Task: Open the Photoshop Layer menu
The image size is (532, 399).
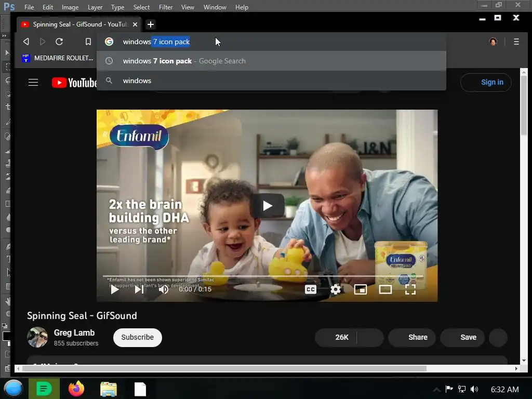Action: [x=95, y=7]
